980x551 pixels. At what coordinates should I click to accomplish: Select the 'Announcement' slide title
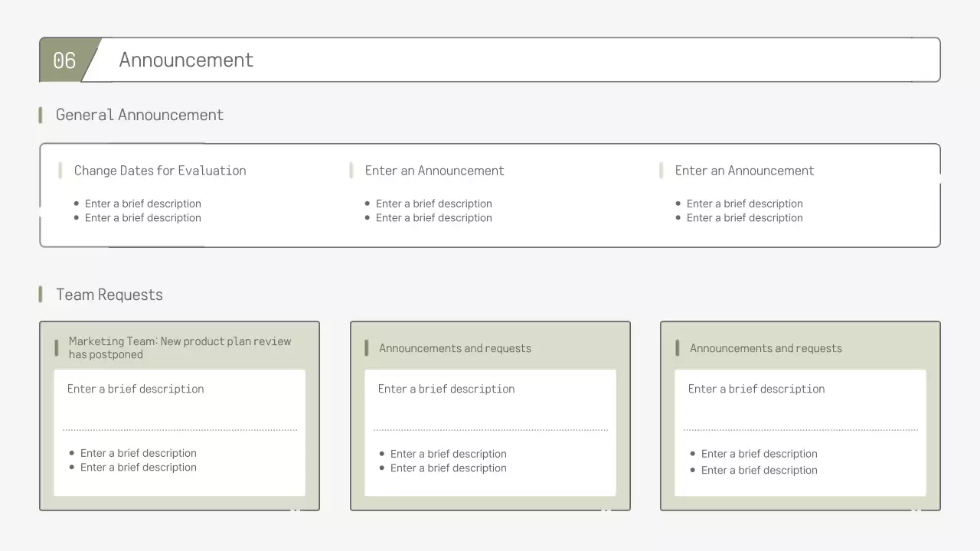coord(186,60)
